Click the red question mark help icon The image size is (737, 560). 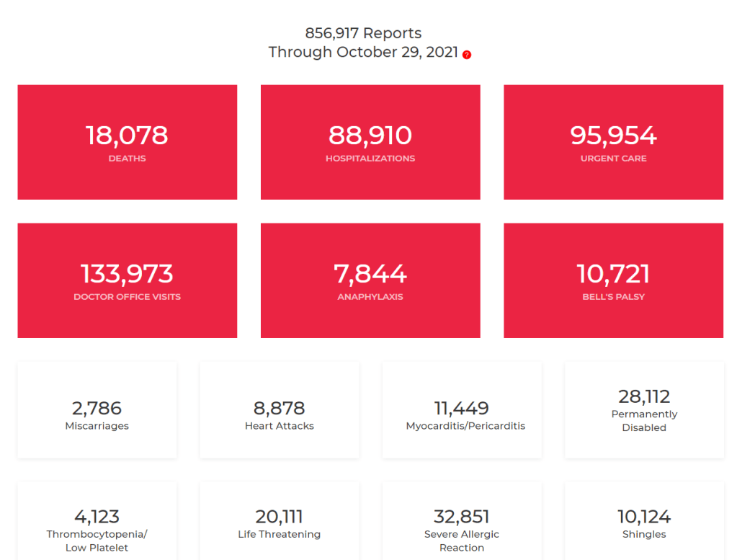[467, 55]
